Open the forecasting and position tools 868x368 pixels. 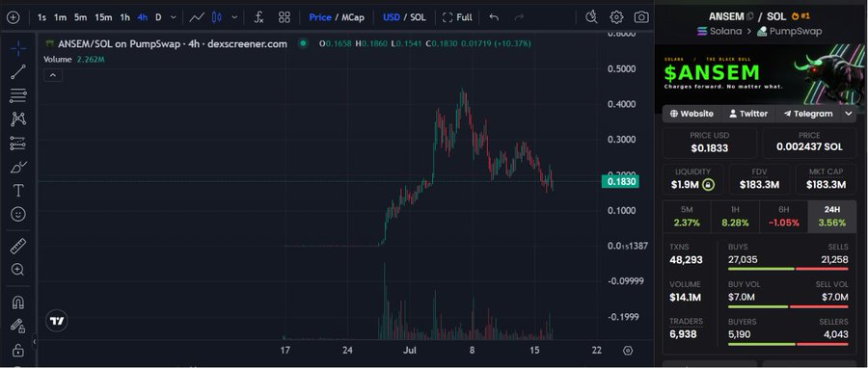tap(18, 144)
